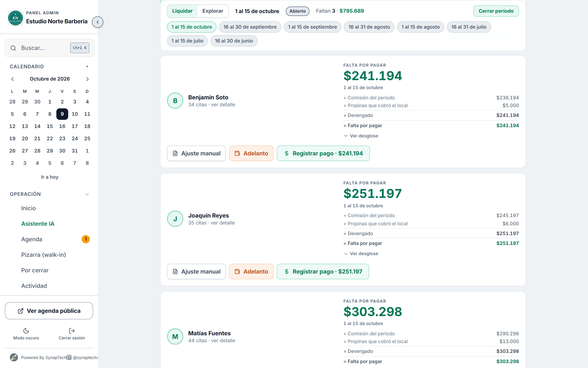Click the Agenda notification badge
The height and width of the screenshot is (368, 588).
86,239
